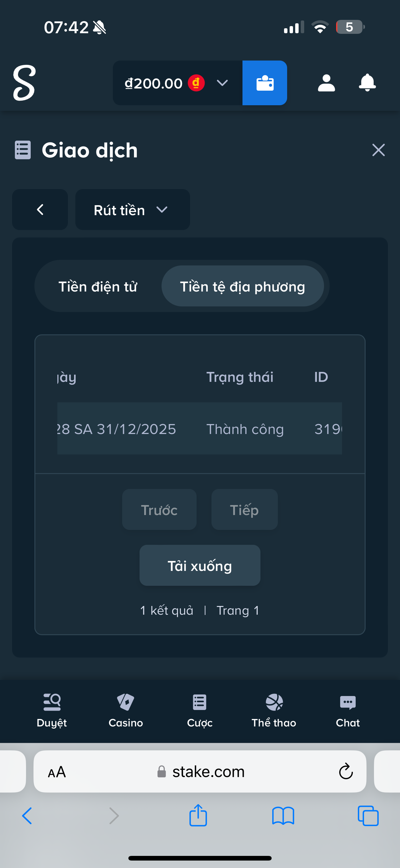Tap Safari share icon
This screenshot has width=400, height=868.
point(198,816)
